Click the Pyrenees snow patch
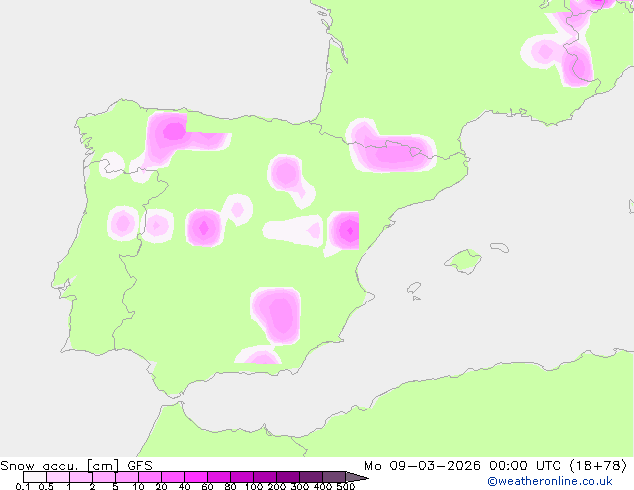The height and width of the screenshot is (490, 634). tap(390, 148)
